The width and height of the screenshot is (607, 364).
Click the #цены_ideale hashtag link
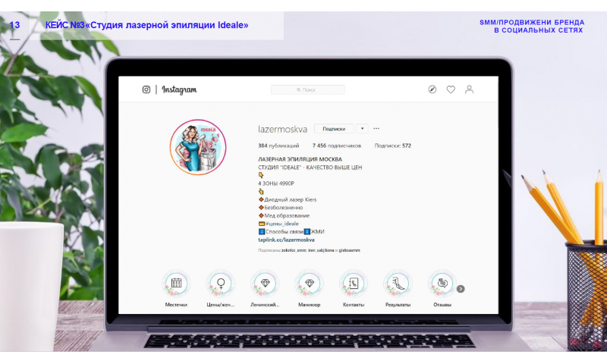tap(281, 224)
